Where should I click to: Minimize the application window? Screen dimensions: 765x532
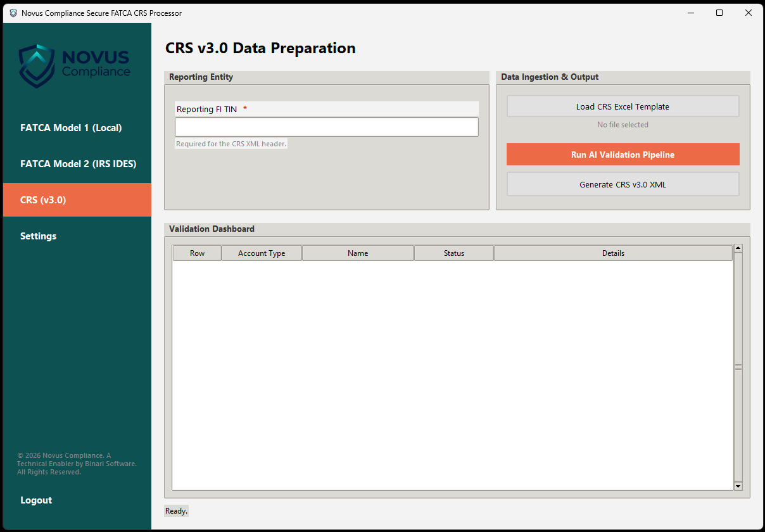(x=690, y=13)
